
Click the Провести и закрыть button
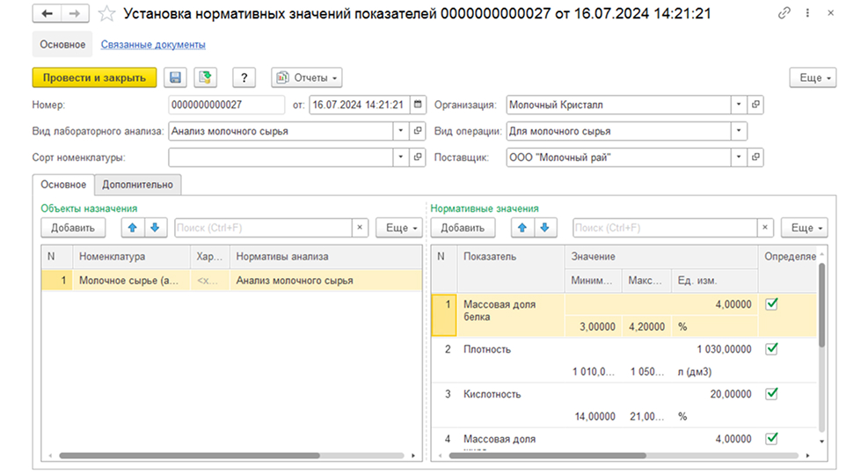94,77
